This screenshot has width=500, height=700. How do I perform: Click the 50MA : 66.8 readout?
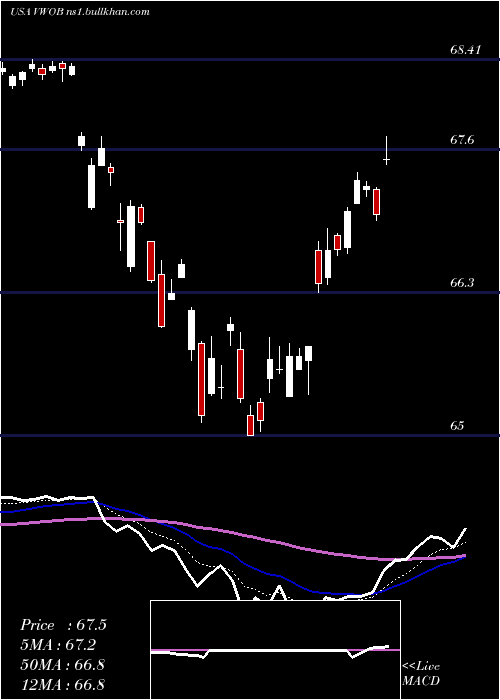(x=62, y=665)
